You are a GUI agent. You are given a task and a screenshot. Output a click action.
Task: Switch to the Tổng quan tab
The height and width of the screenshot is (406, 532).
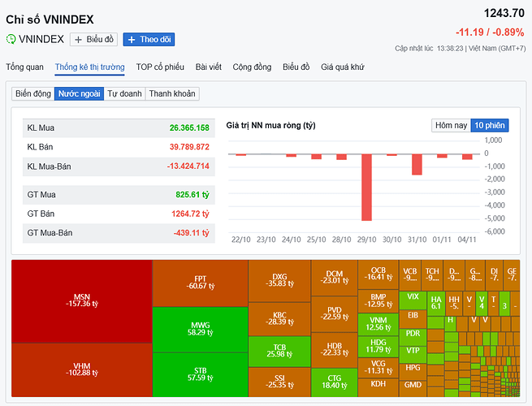[x=24, y=67]
